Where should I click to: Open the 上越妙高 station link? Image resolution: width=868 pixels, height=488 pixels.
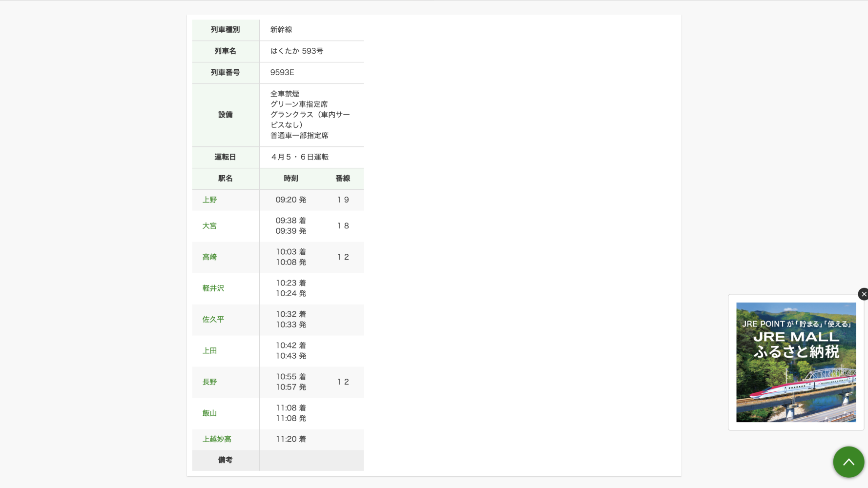click(x=217, y=439)
